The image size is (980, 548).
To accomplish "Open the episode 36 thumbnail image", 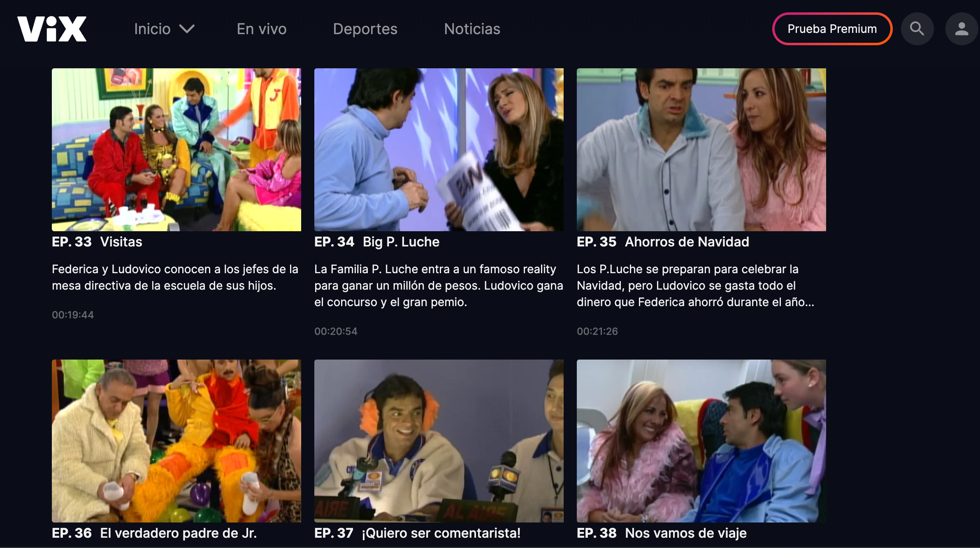I will pyautogui.click(x=176, y=441).
